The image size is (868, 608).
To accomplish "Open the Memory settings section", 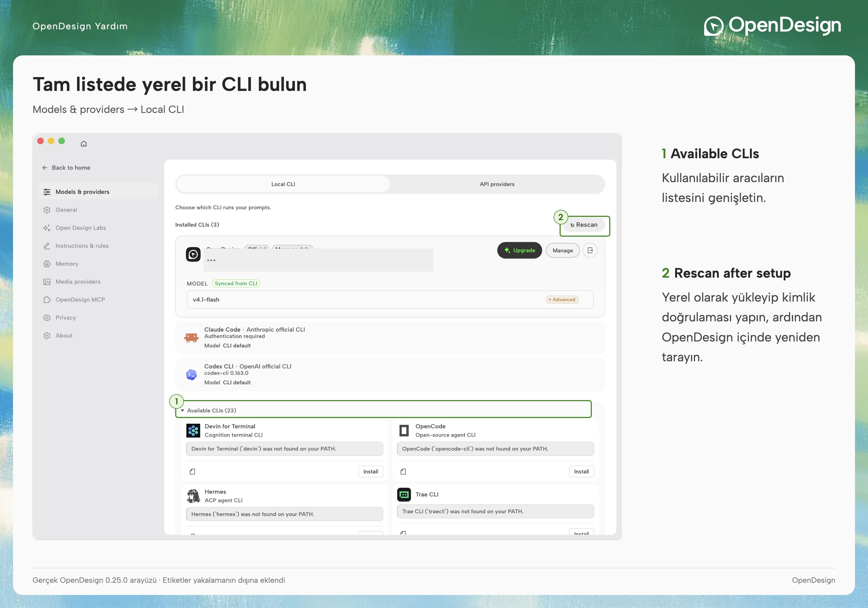I will (67, 264).
